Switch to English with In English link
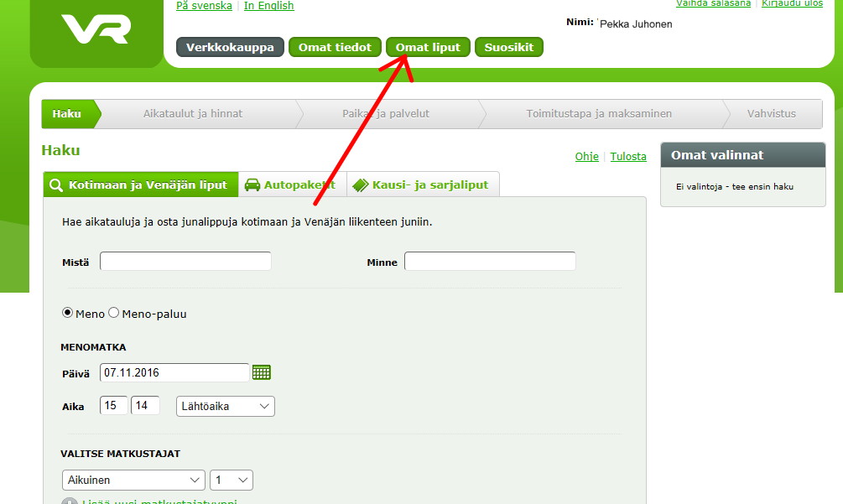843x504 pixels. coord(268,6)
